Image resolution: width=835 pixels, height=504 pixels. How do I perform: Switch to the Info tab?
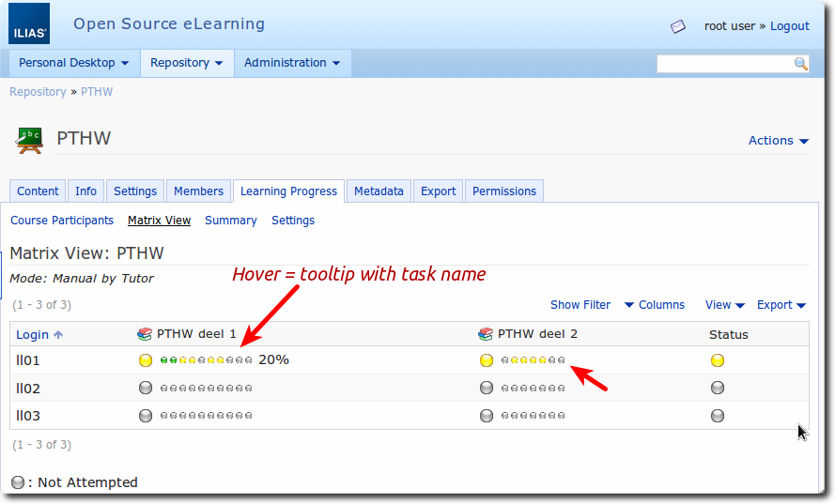point(85,191)
